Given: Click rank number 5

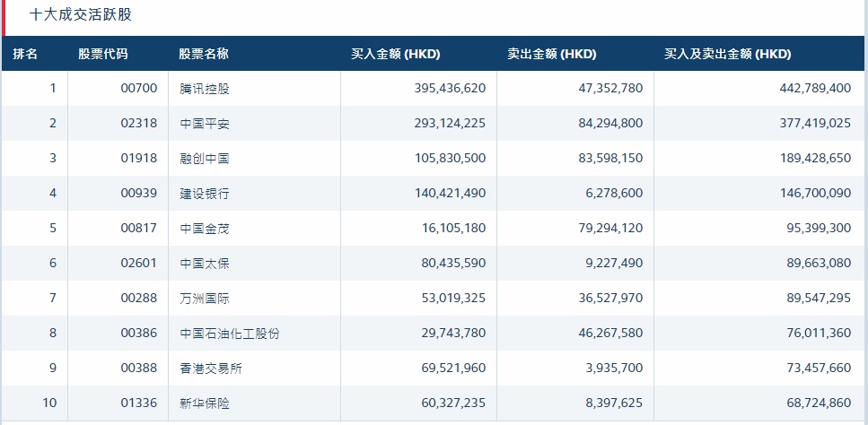Looking at the screenshot, I should click(x=53, y=228).
